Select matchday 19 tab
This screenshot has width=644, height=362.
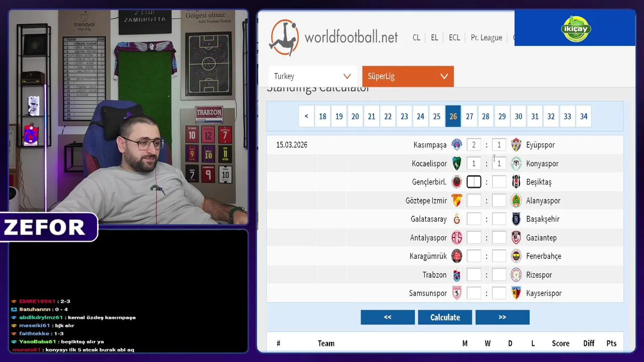click(x=339, y=116)
